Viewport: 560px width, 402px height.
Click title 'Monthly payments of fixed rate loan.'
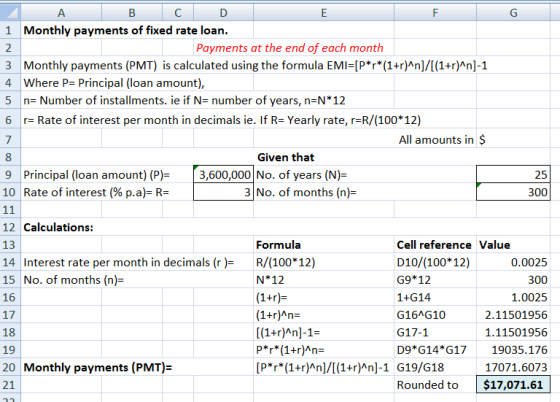(x=126, y=30)
